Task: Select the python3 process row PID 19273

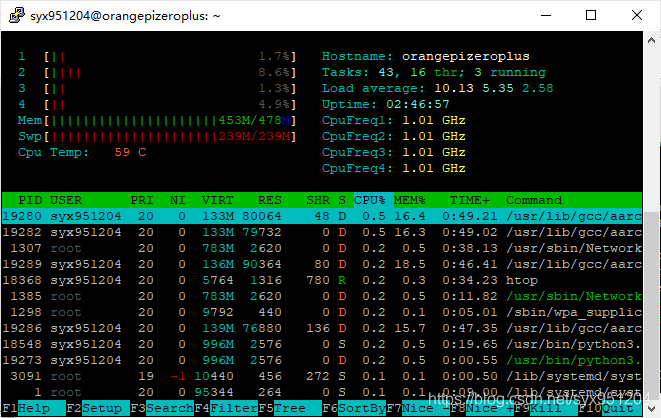Action: point(322,360)
